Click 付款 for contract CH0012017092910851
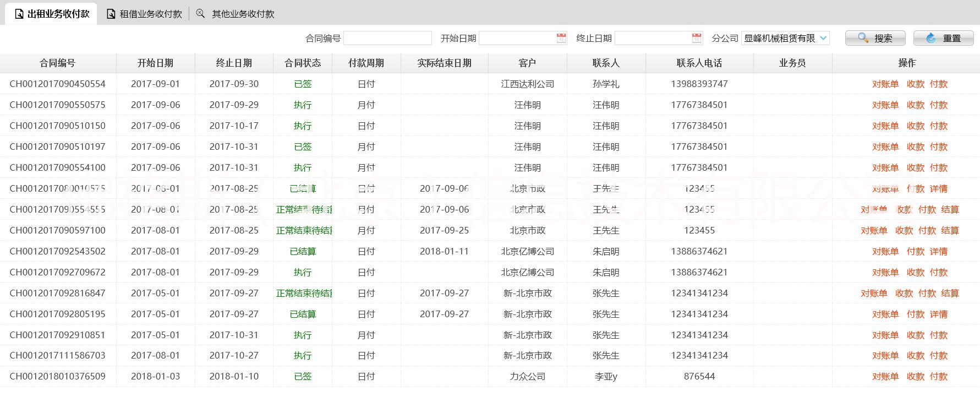The height and width of the screenshot is (407, 980). tap(939, 335)
